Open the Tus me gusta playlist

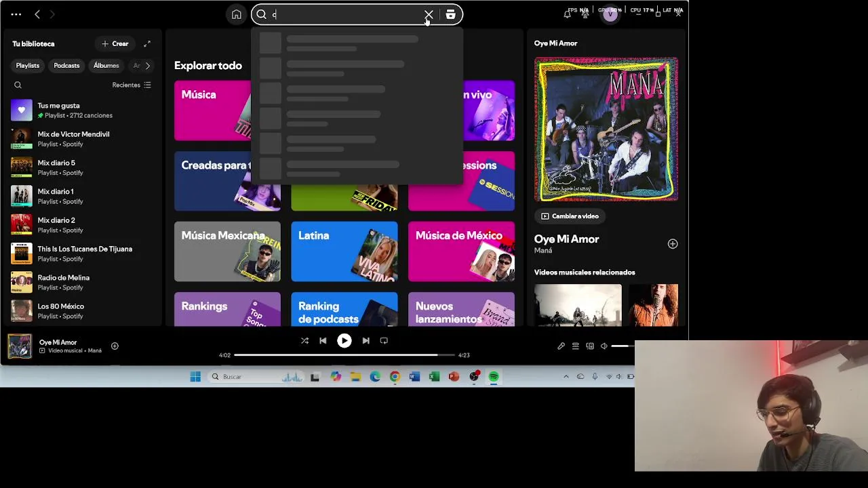coord(81,110)
